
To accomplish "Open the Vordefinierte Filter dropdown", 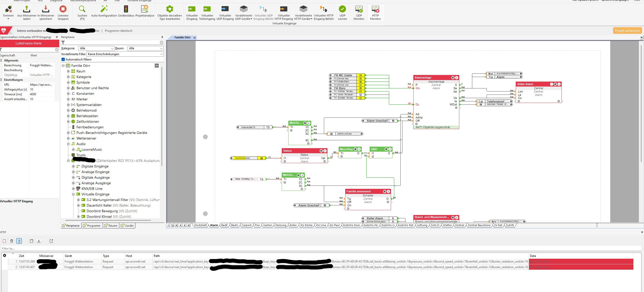I will tap(125, 54).
